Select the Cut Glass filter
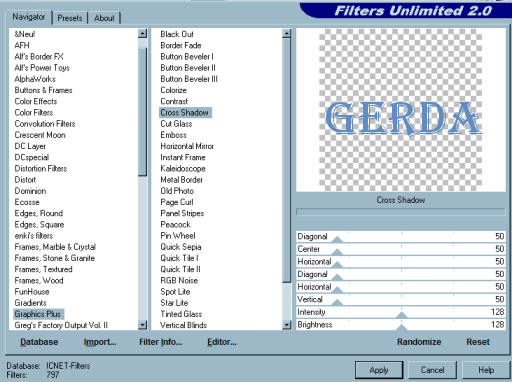 pos(176,124)
